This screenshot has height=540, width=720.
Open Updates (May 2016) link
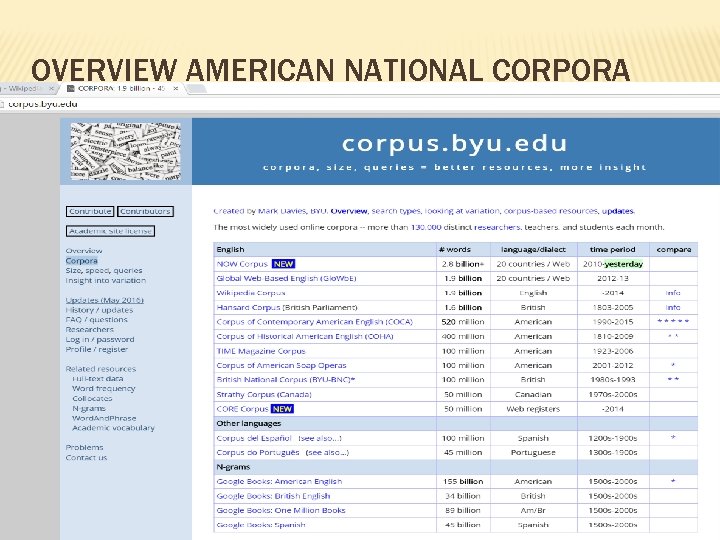pyautogui.click(x=105, y=300)
